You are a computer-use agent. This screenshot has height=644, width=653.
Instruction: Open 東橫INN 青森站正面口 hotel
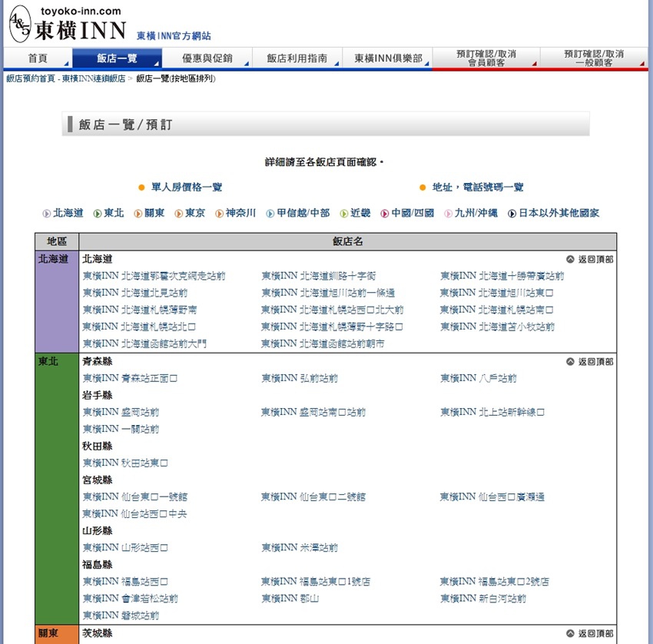tap(130, 378)
